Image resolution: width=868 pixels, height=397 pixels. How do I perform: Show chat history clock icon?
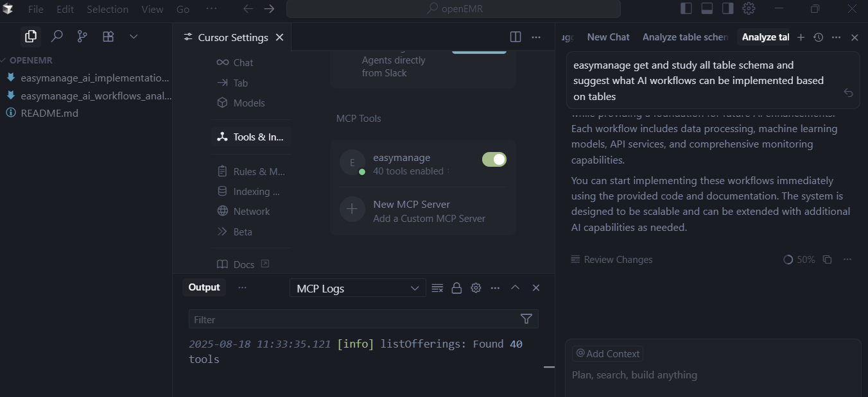tap(818, 37)
